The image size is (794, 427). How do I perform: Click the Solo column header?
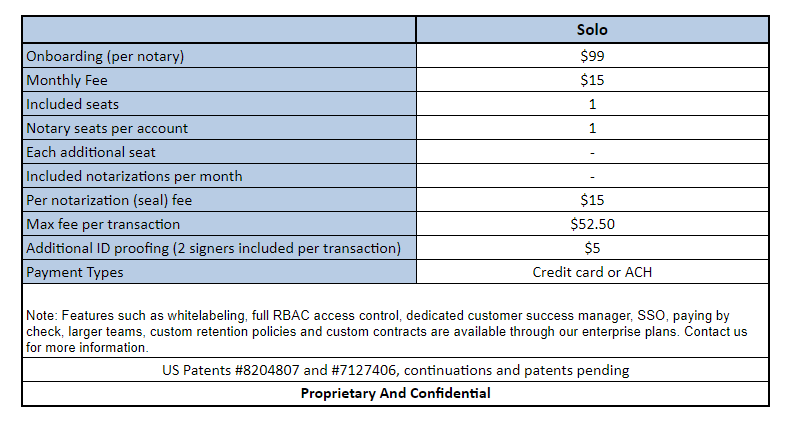[x=592, y=30]
